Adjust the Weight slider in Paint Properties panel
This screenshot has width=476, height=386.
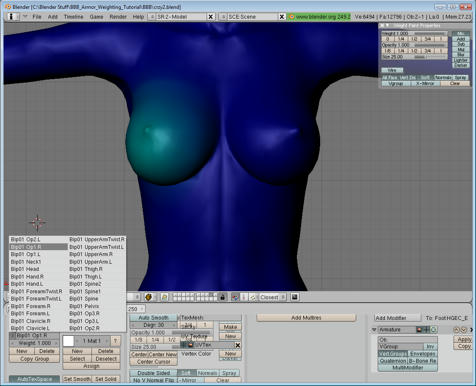414,34
